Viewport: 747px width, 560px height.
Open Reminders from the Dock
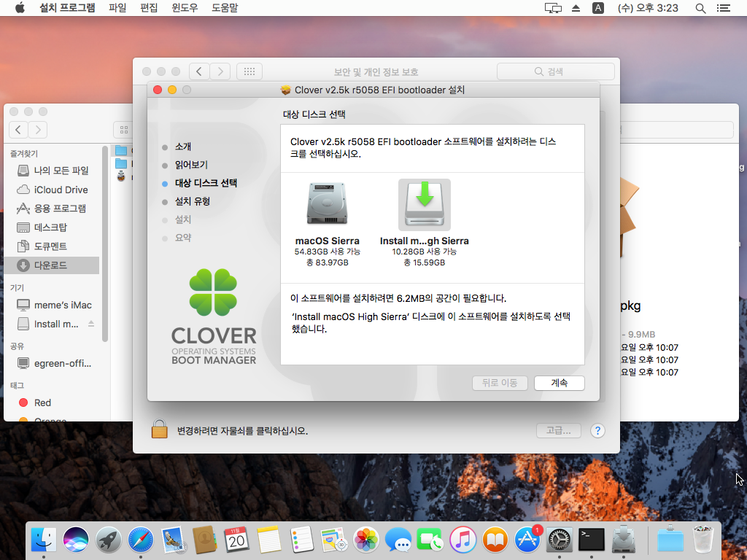(301, 540)
